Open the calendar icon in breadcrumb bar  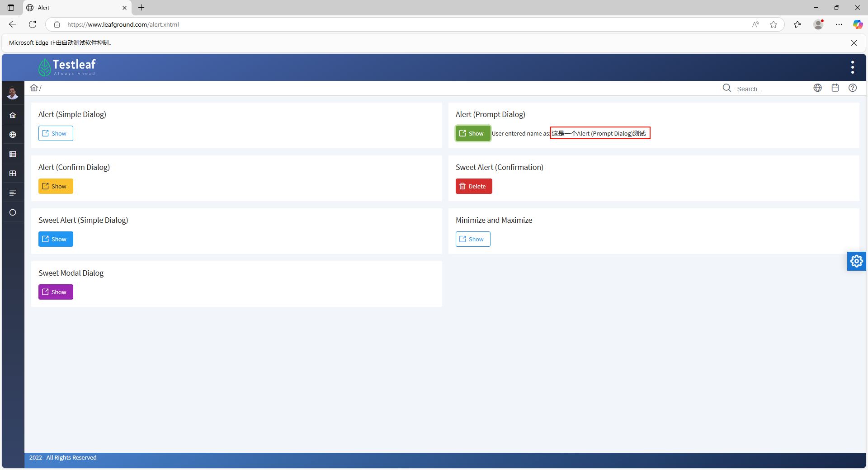(x=835, y=88)
